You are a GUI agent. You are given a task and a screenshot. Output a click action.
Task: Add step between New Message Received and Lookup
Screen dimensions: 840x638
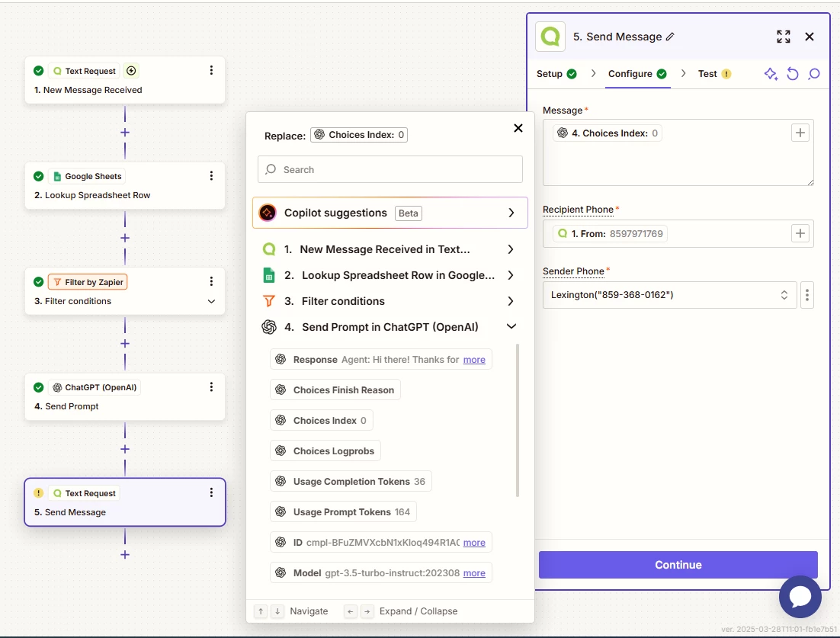[x=125, y=133]
